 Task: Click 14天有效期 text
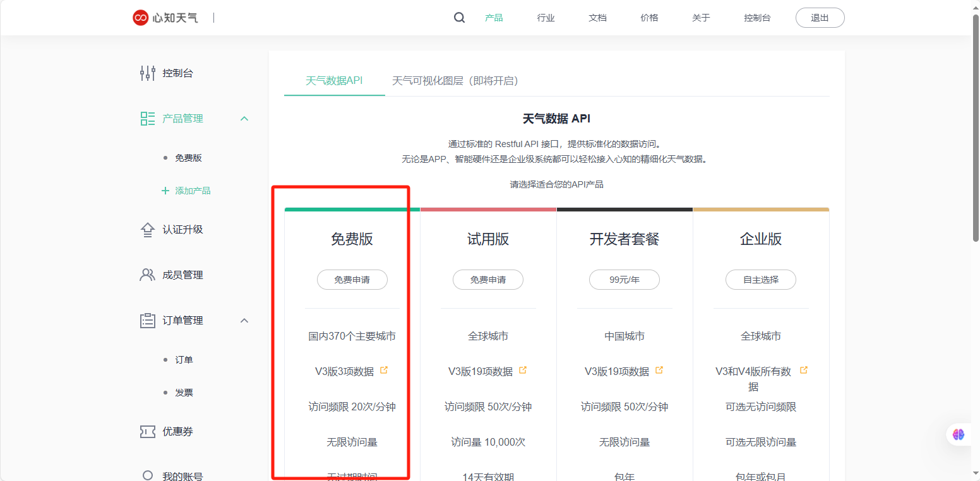click(x=488, y=477)
